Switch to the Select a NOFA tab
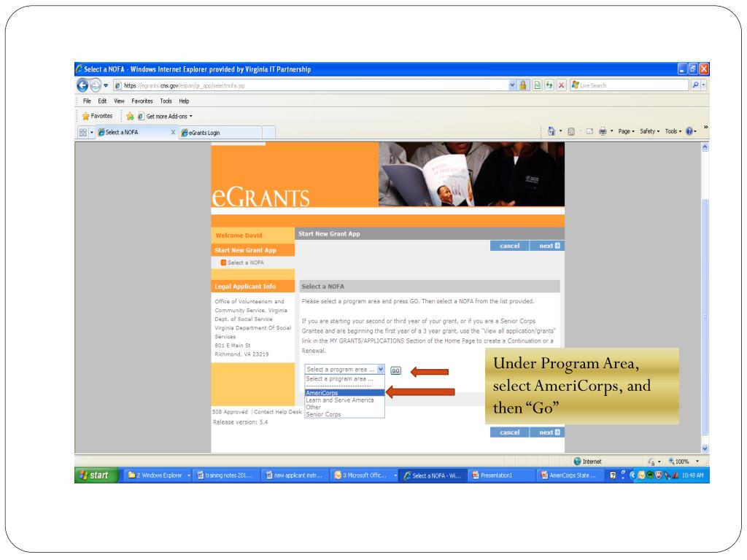Image resolution: width=747 pixels, height=560 pixels. tap(133, 133)
